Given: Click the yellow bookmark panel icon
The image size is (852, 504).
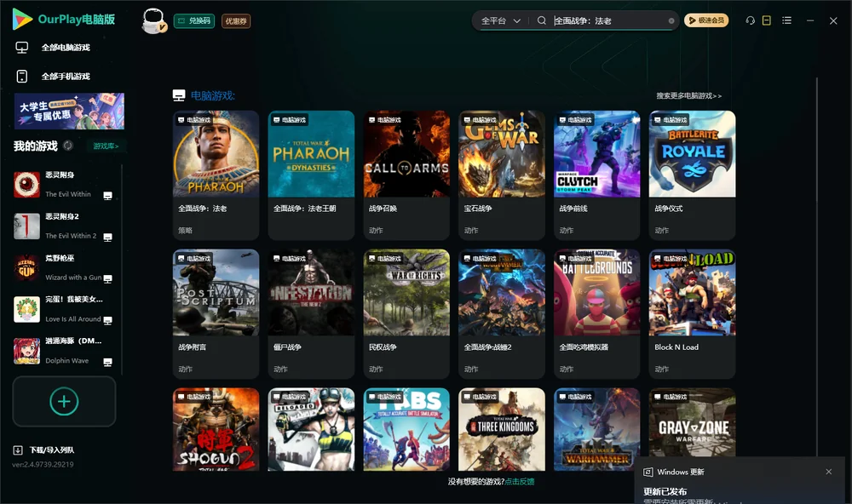Looking at the screenshot, I should 767,20.
